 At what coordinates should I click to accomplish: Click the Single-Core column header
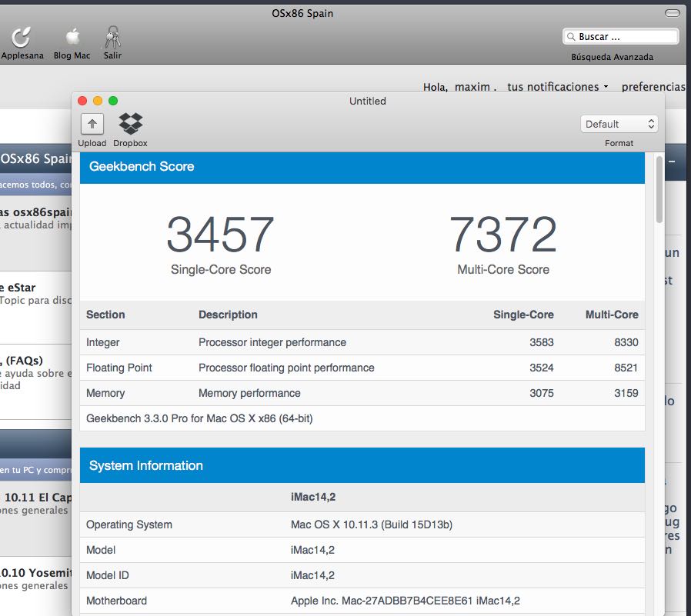pos(523,315)
